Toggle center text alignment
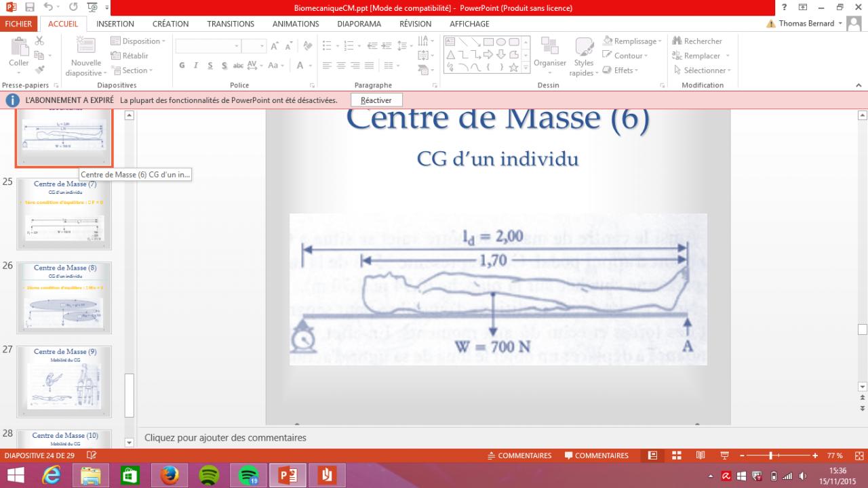The height and width of the screenshot is (488, 868). (341, 66)
